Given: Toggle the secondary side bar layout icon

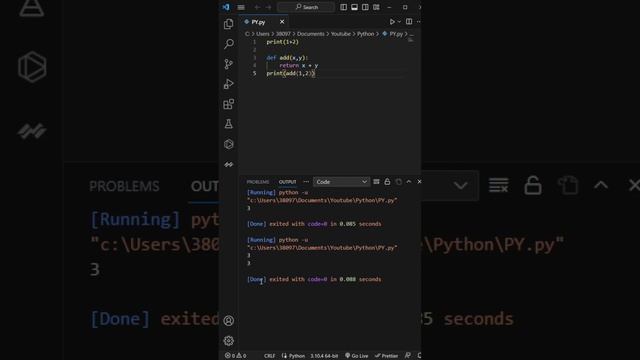Looking at the screenshot, I should pyautogui.click(x=365, y=7).
